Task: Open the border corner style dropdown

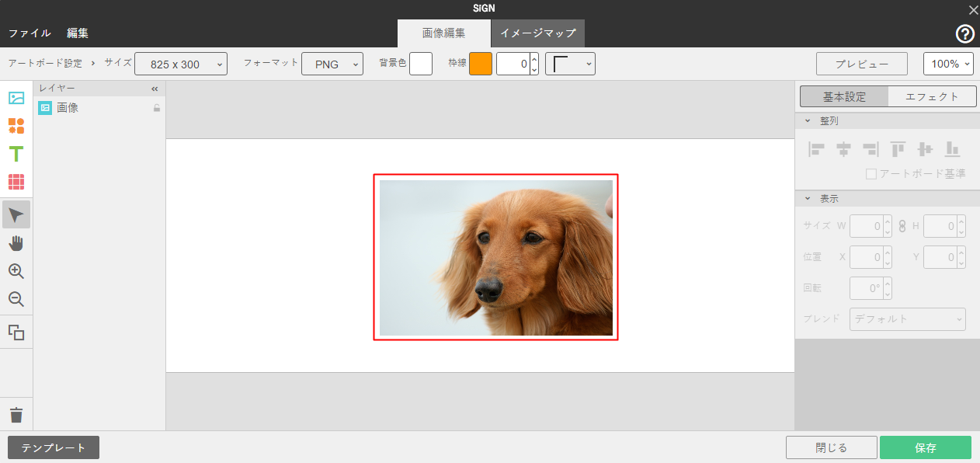Action: click(x=570, y=64)
